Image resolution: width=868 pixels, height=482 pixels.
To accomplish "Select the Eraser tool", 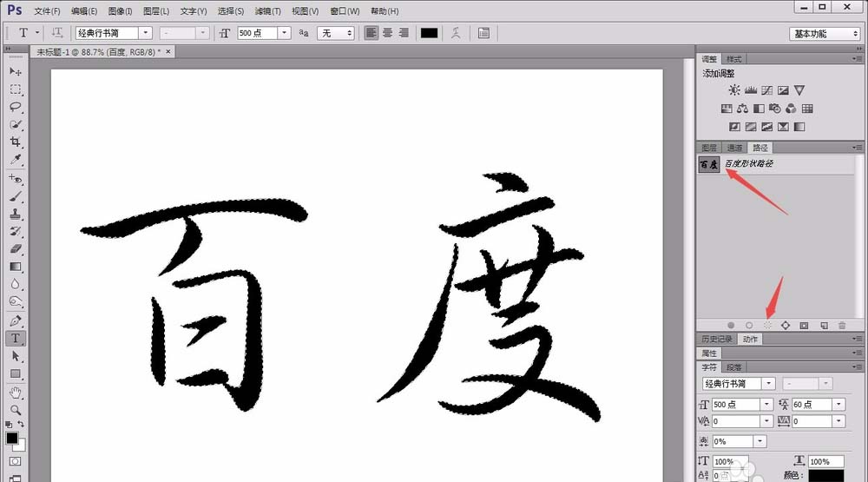I will click(x=16, y=248).
